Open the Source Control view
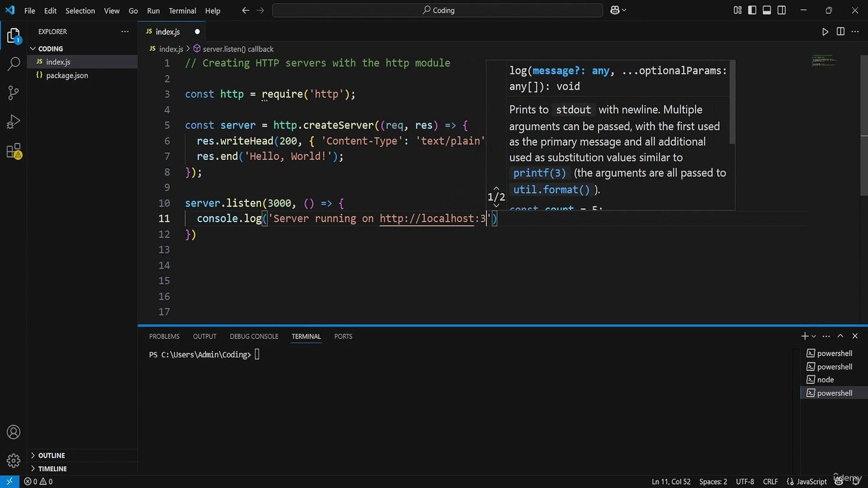The height and width of the screenshot is (488, 868). (x=14, y=93)
